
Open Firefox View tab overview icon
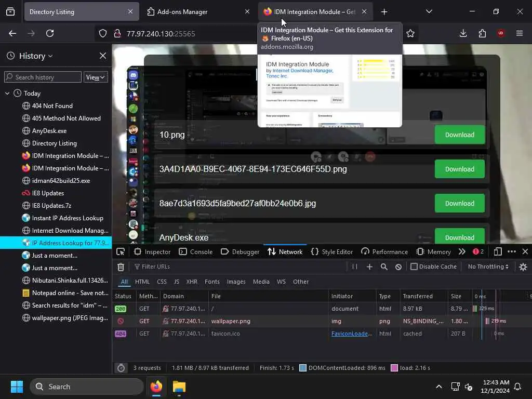pos(10,12)
